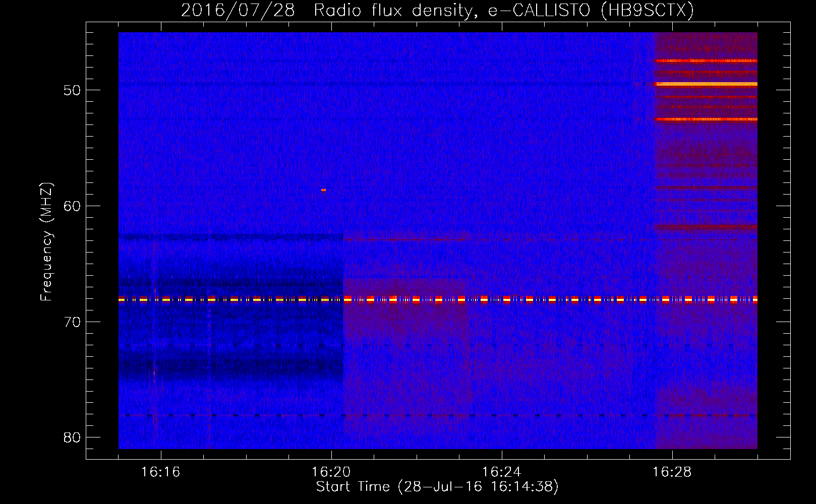This screenshot has width=816, height=504.
Task: Click the small orange spot near 59 MHz
Action: coord(323,190)
